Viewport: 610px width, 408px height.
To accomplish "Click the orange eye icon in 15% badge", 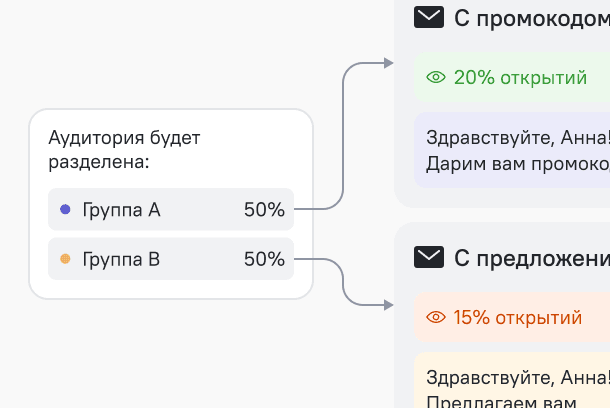I will (435, 318).
